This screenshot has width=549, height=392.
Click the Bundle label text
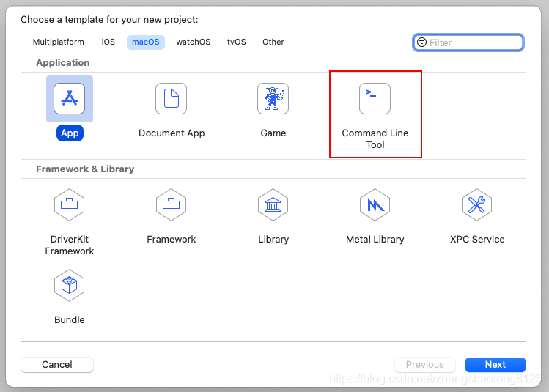[x=70, y=320]
